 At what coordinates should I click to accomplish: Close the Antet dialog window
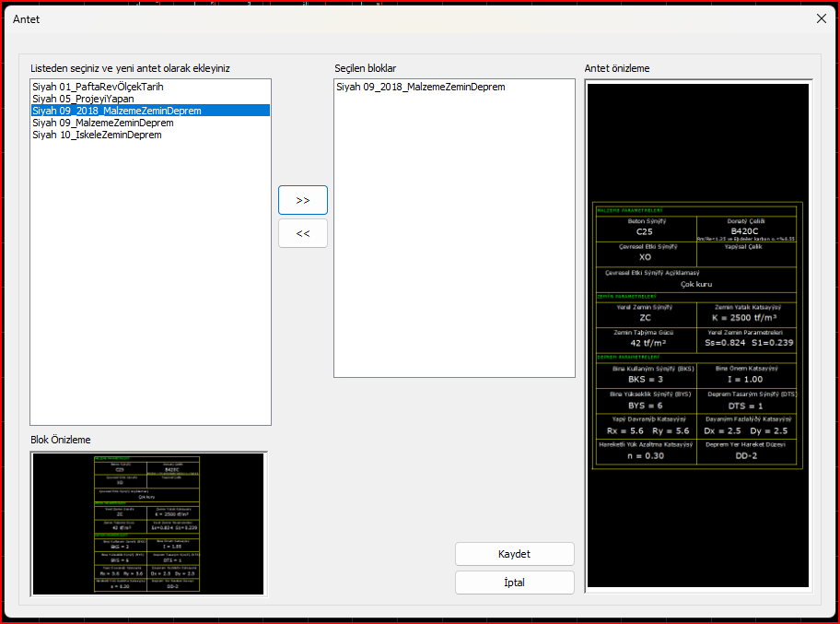[821, 18]
